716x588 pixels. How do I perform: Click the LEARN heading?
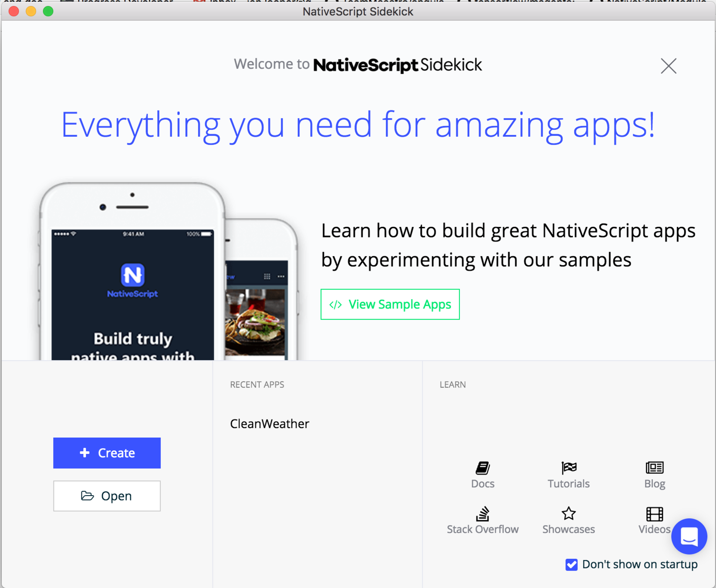click(x=453, y=385)
